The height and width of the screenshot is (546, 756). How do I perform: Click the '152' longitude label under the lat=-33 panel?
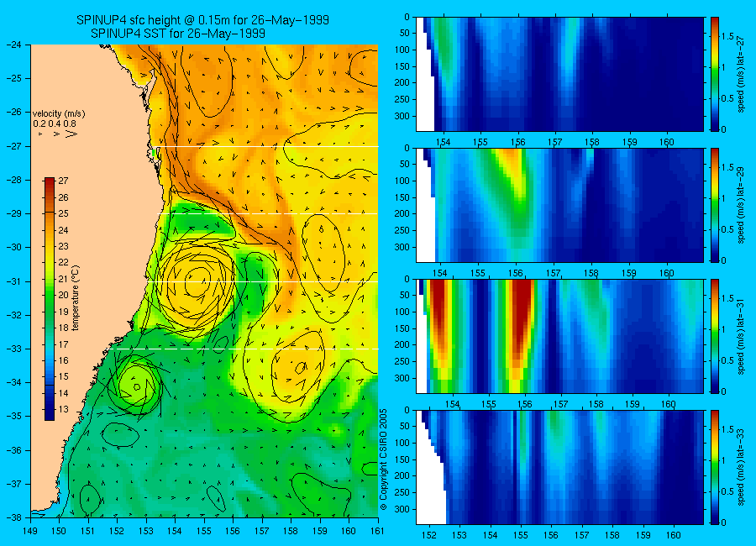click(428, 535)
